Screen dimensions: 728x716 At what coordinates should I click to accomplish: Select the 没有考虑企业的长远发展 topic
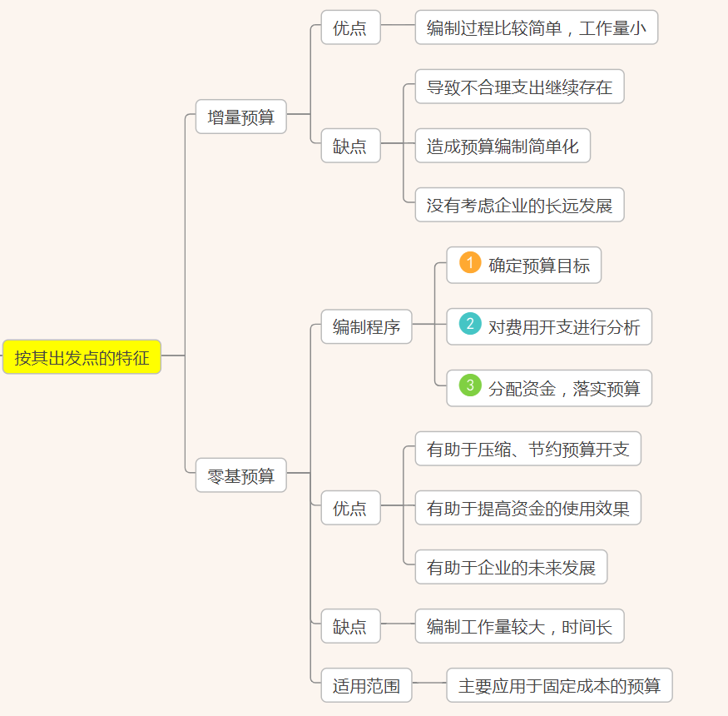coord(519,205)
